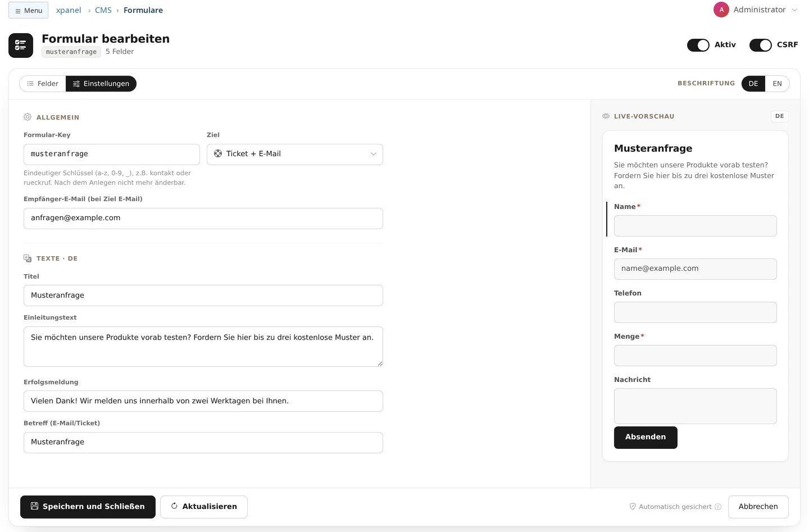Image resolution: width=809 pixels, height=532 pixels.
Task: Toggle the CSRF protection switch
Action: pos(761,45)
